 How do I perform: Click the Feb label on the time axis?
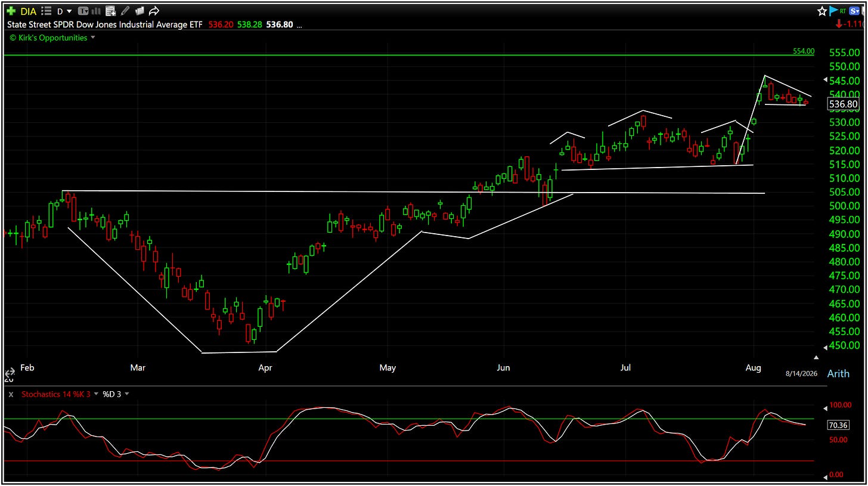pos(27,367)
